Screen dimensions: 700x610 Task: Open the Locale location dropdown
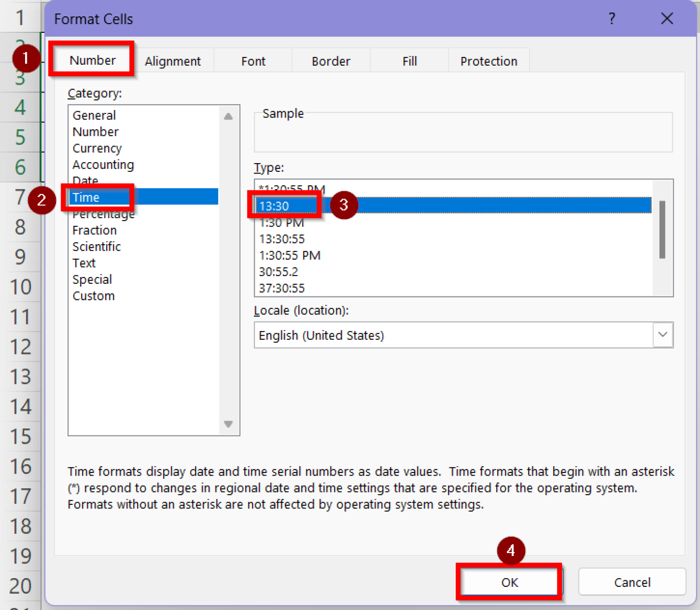663,335
